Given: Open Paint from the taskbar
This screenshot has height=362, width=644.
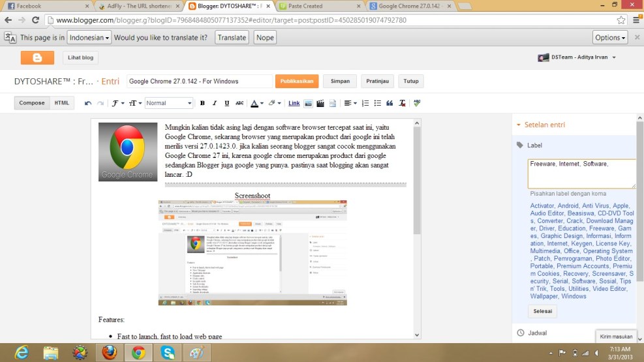Looking at the screenshot, I should click(x=197, y=353).
